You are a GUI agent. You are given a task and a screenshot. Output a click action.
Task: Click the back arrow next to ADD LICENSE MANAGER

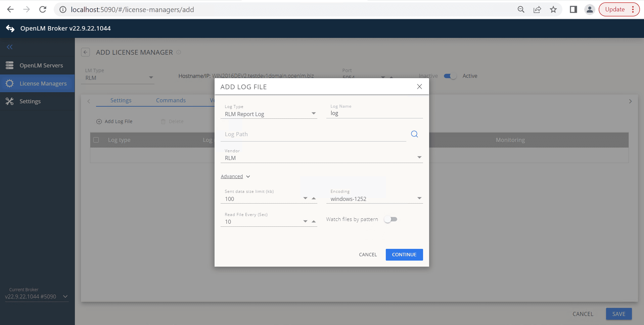click(85, 52)
